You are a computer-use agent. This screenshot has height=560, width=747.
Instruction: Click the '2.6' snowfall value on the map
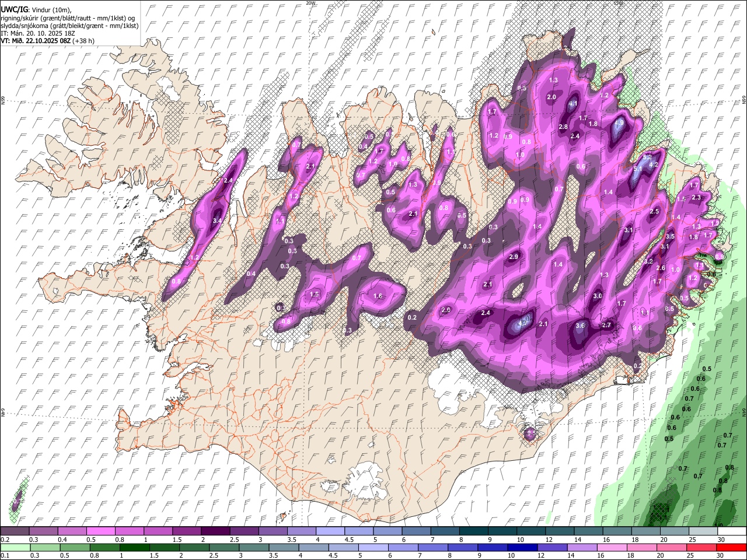pos(661,268)
